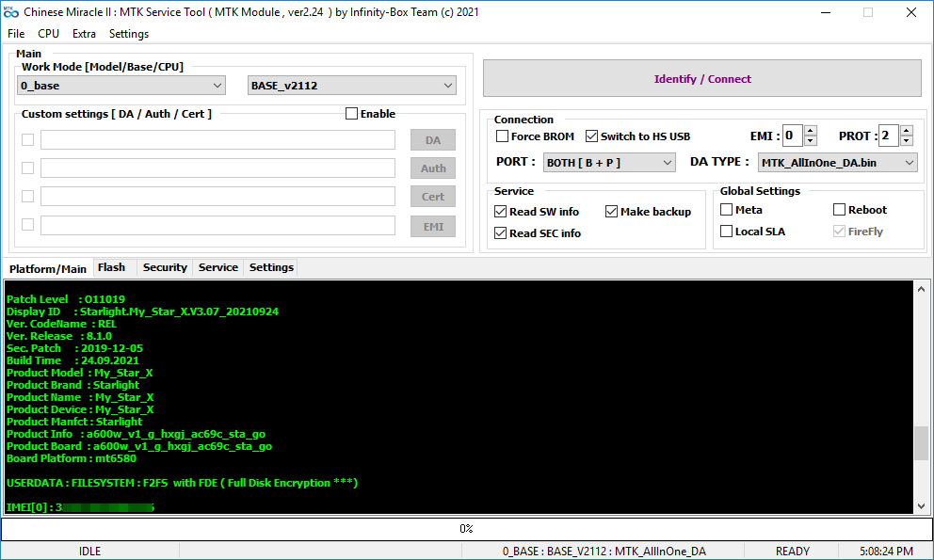Open the Service tab
The image size is (934, 560).
coord(217,267)
